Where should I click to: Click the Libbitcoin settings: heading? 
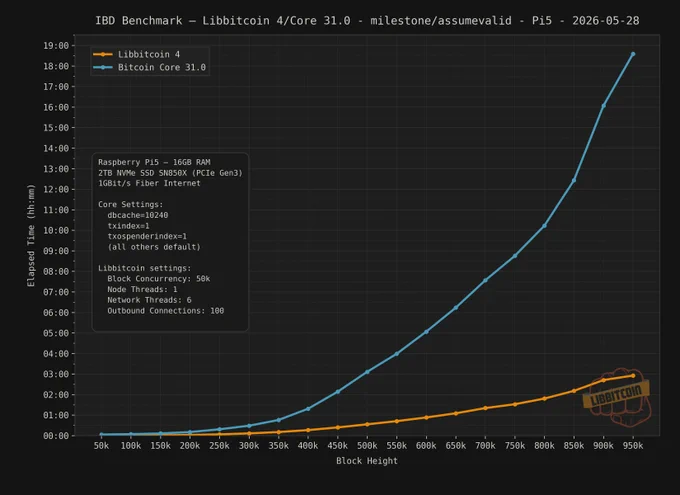click(x=144, y=268)
